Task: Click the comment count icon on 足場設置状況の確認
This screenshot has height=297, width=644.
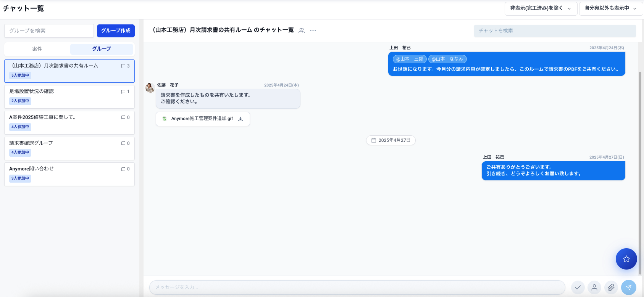Action: coord(123,92)
